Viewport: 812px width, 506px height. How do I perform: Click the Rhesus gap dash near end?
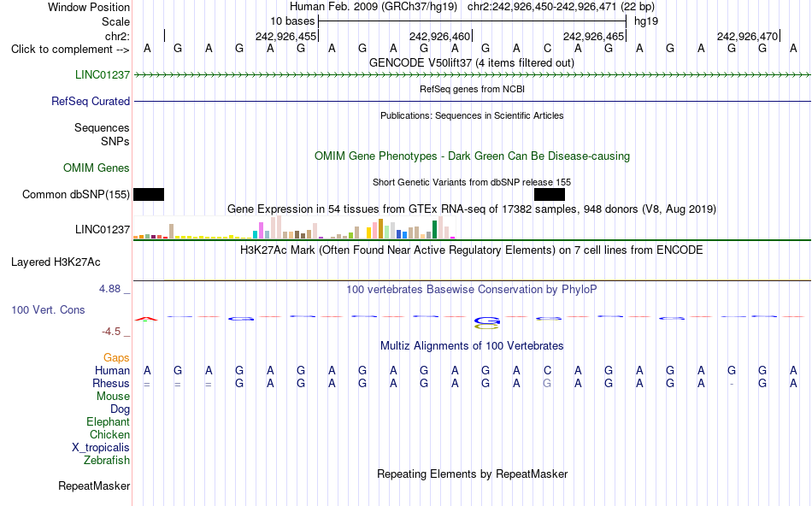[732, 385]
